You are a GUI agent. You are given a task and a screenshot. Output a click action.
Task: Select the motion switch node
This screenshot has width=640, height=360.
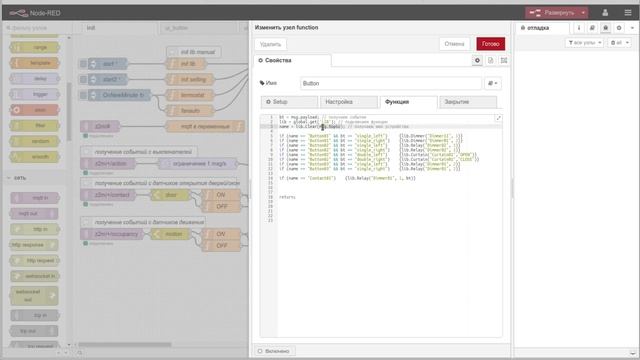tap(171, 234)
